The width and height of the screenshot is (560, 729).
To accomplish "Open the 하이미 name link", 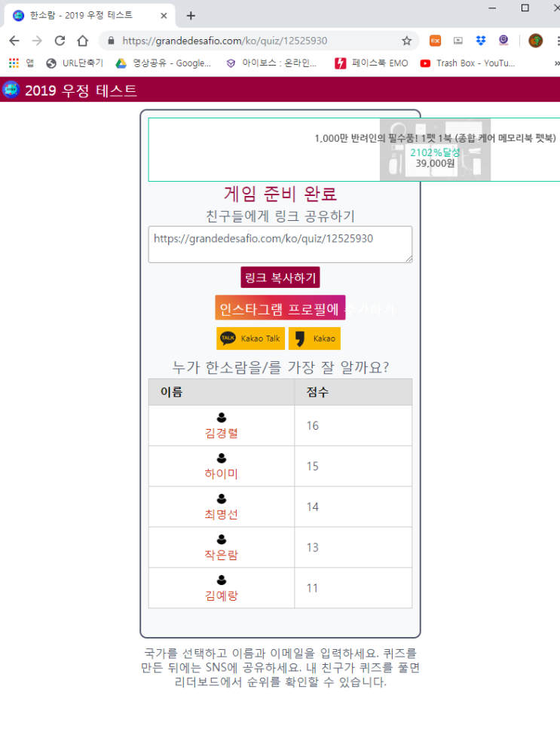I will (222, 473).
